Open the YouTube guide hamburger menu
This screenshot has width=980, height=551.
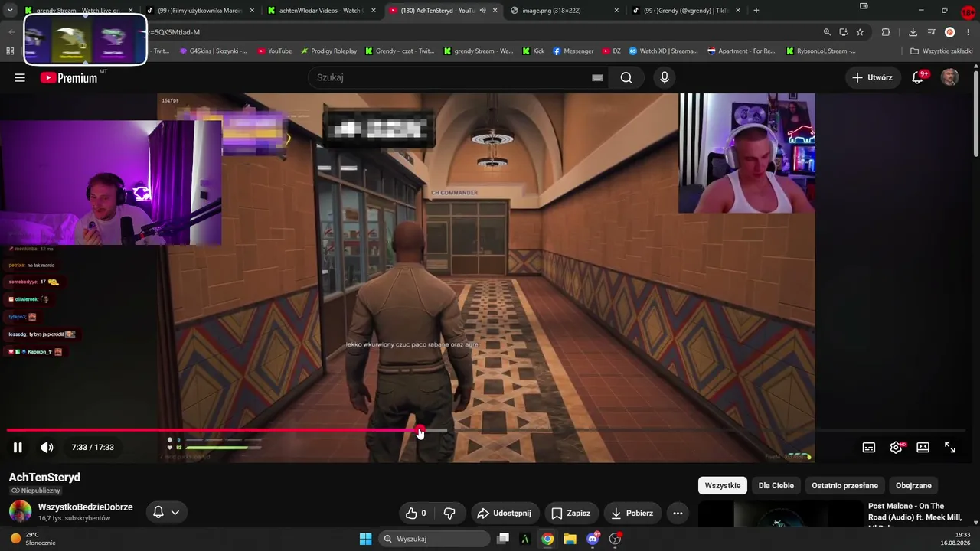tap(20, 77)
